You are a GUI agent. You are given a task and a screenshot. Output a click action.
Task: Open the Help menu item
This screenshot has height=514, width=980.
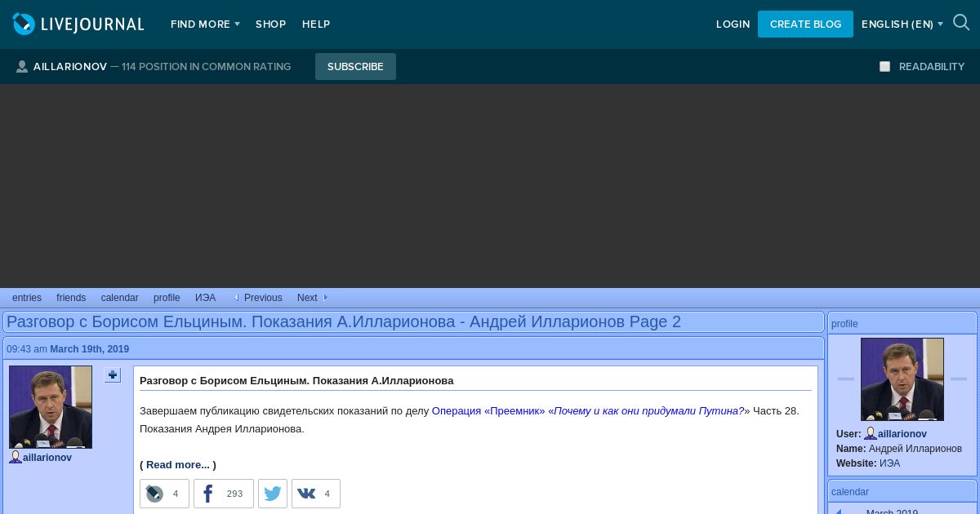(316, 24)
